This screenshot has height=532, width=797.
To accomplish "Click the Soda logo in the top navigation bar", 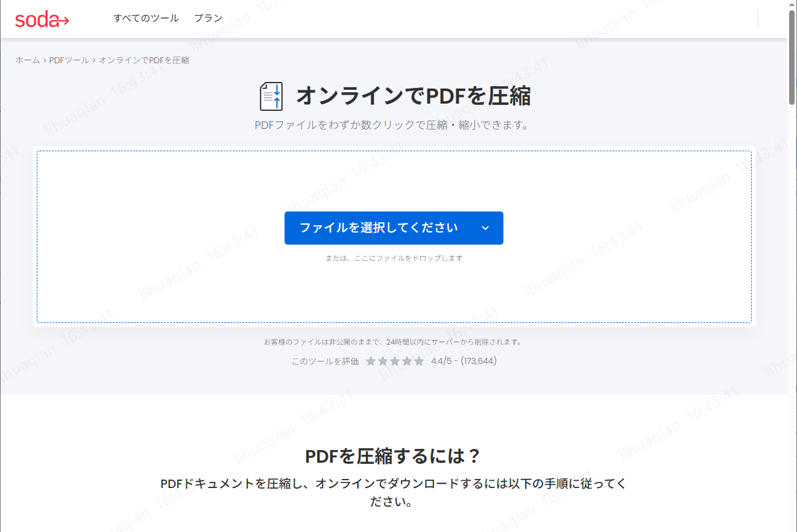I will coord(42,19).
